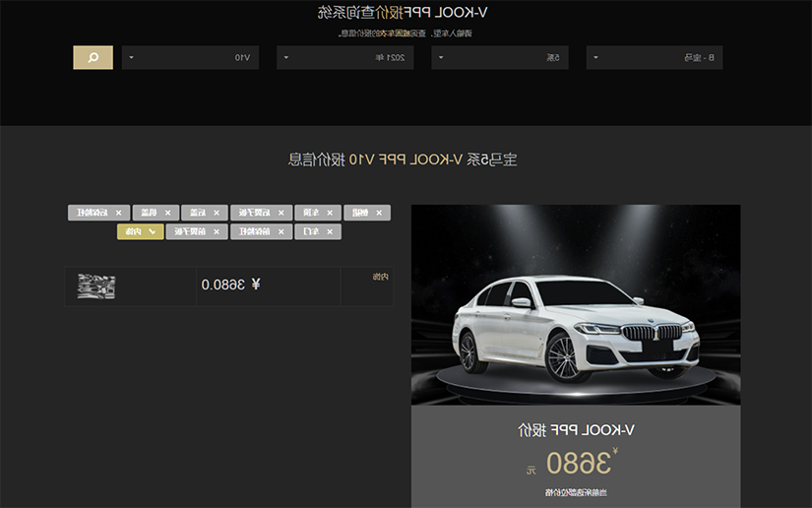Click the 内饰 label in price row
Screen dimensions: 812x508
point(380,277)
